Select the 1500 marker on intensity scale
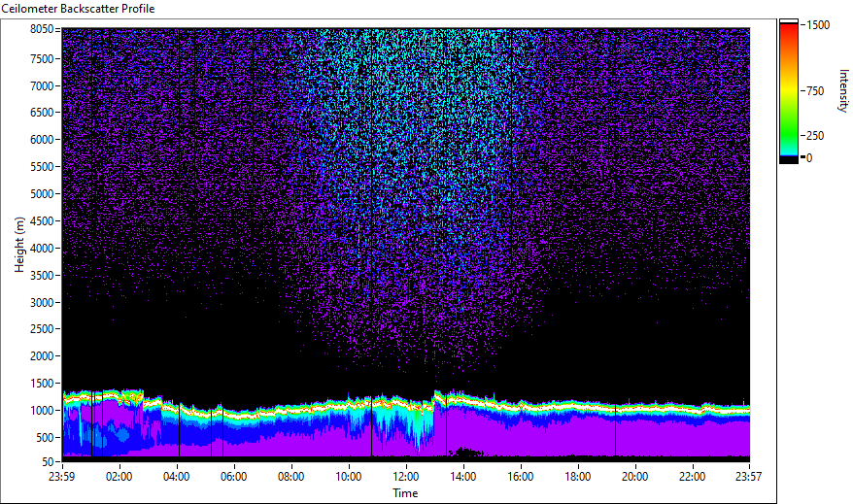 pos(818,25)
